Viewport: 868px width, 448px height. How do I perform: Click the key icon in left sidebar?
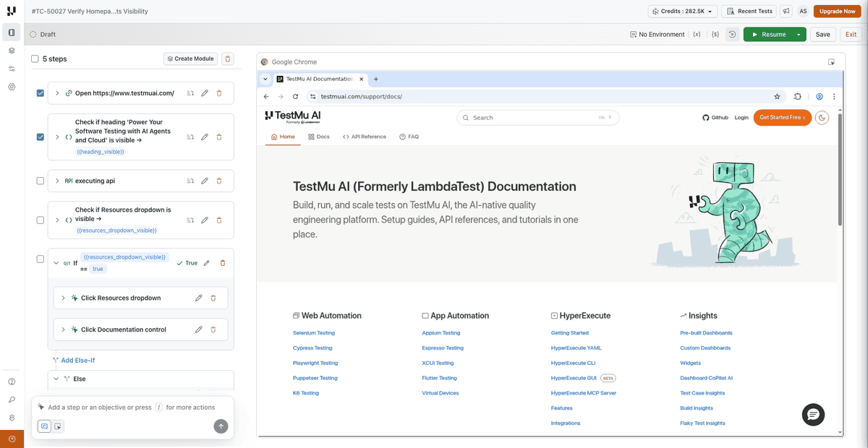(x=12, y=400)
